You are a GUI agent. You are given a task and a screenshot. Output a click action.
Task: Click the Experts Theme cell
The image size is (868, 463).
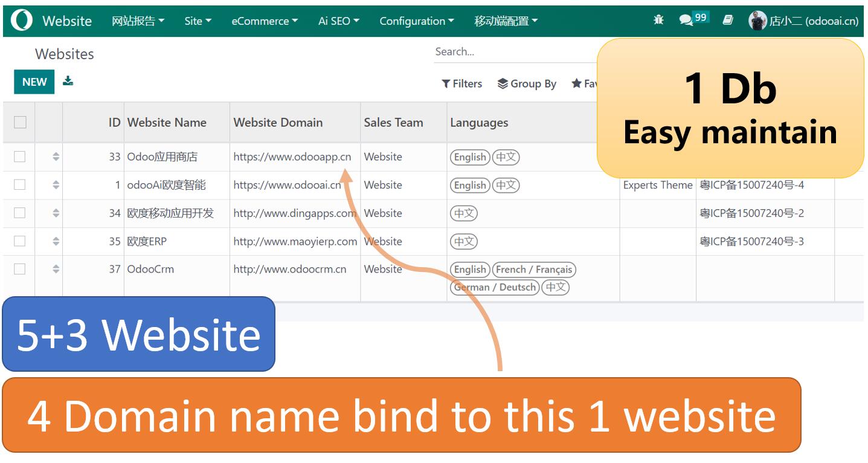click(658, 185)
